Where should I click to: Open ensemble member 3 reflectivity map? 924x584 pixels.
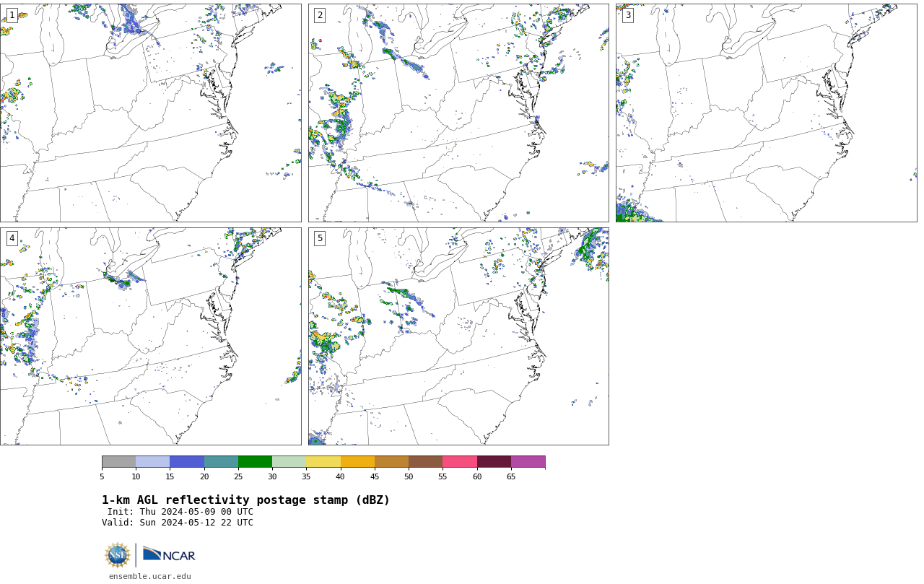[766, 113]
